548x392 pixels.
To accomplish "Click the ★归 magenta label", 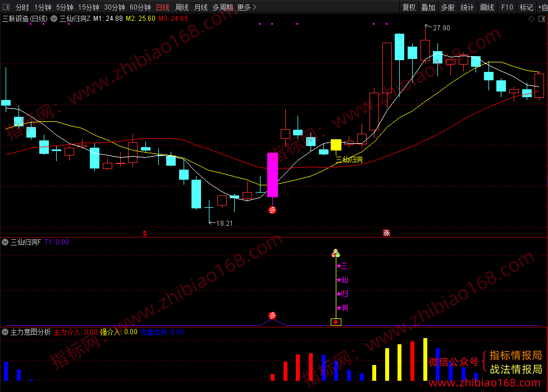I will (342, 294).
